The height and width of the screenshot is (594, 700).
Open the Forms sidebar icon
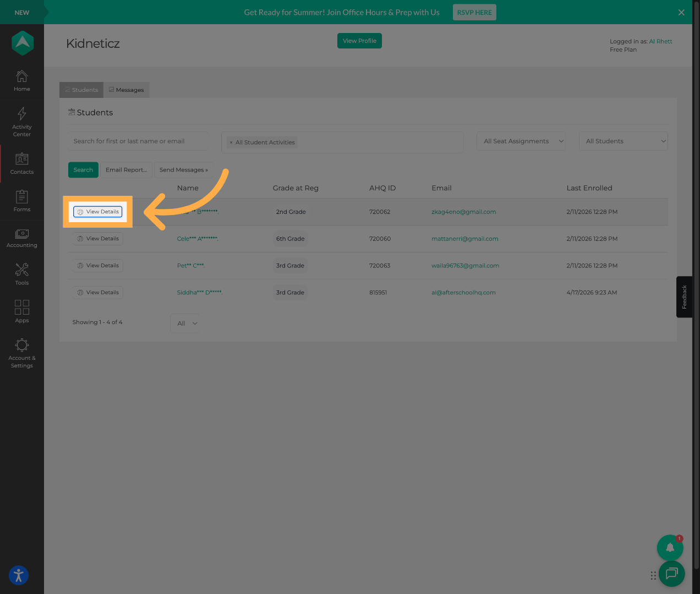click(22, 201)
